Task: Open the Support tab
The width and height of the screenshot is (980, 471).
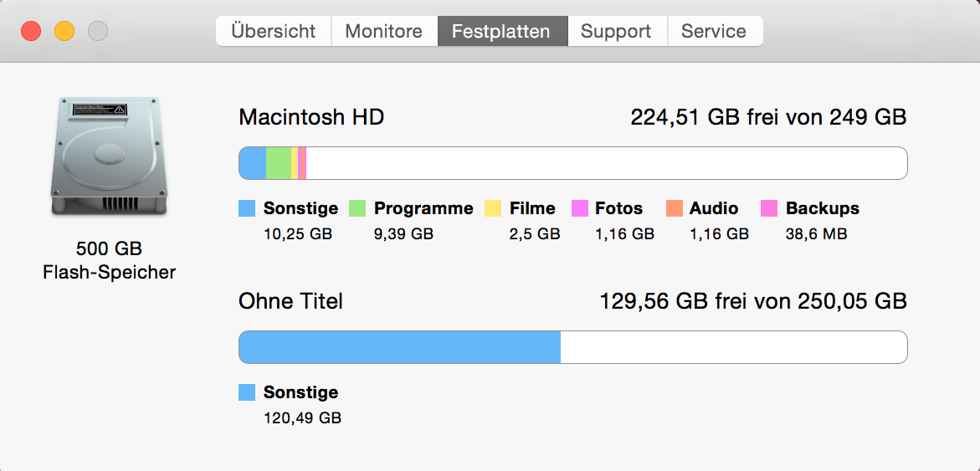Action: [x=616, y=32]
